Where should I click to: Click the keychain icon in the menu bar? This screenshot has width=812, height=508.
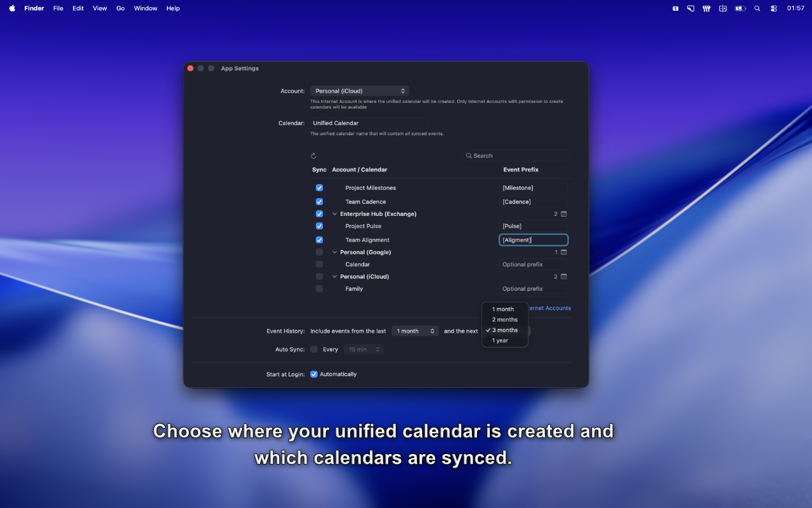(706, 8)
